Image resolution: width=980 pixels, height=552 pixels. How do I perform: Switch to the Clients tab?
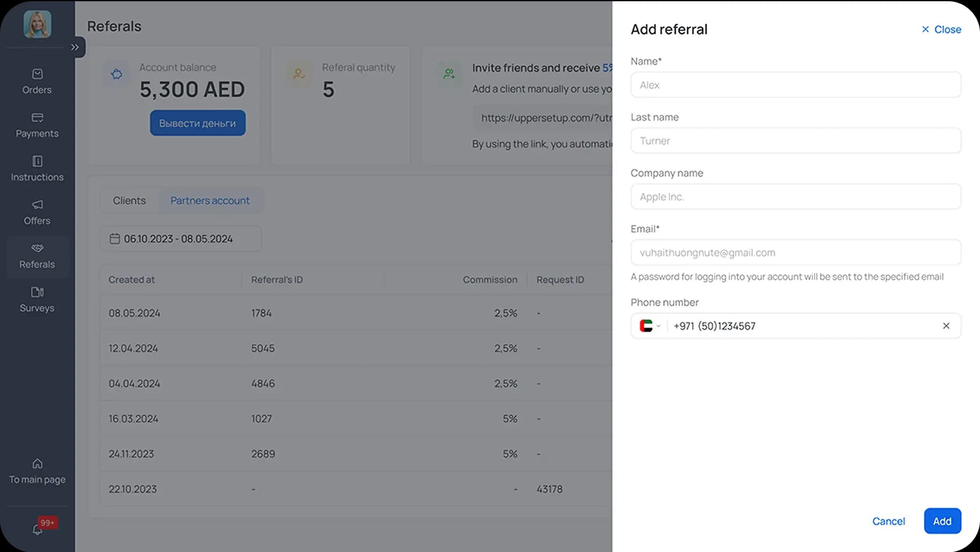(129, 201)
